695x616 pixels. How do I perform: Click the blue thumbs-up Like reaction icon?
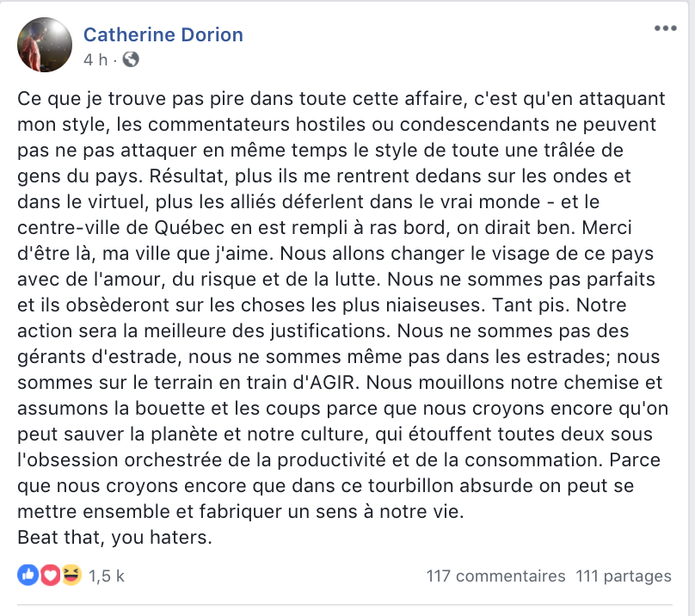pyautogui.click(x=28, y=576)
